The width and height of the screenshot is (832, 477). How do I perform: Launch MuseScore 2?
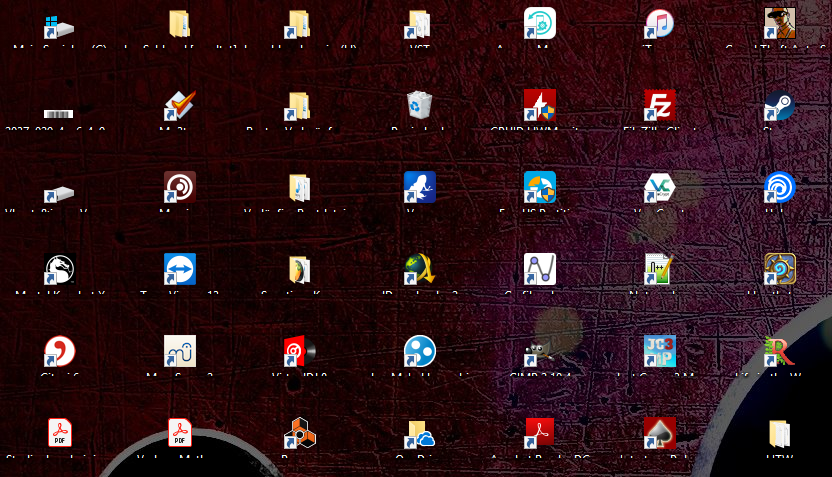tap(180, 351)
